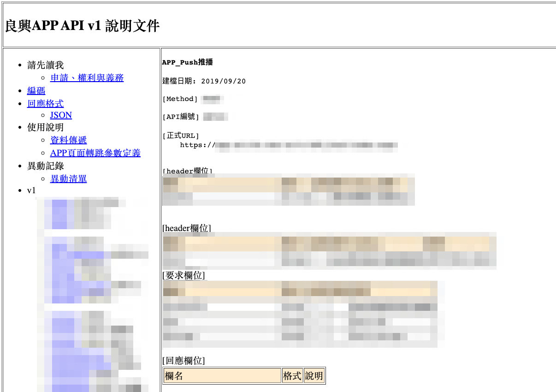The width and height of the screenshot is (556, 392).
Task: Click the [Method] label
Action: (x=180, y=99)
